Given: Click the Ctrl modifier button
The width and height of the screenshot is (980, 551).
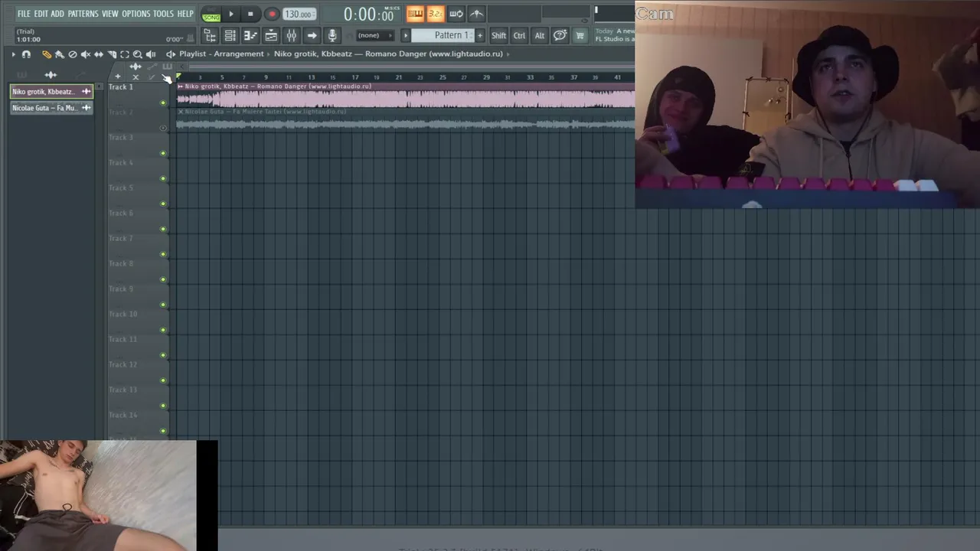Looking at the screenshot, I should (x=519, y=35).
